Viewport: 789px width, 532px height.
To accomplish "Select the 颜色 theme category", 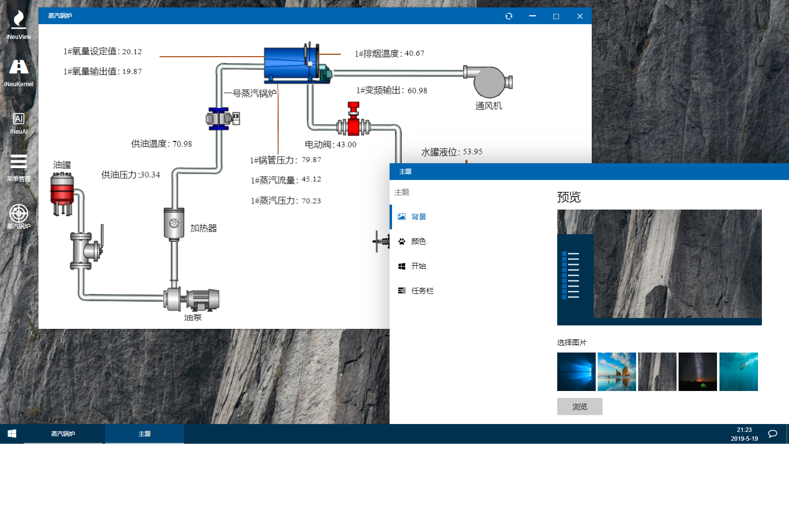I will (418, 242).
